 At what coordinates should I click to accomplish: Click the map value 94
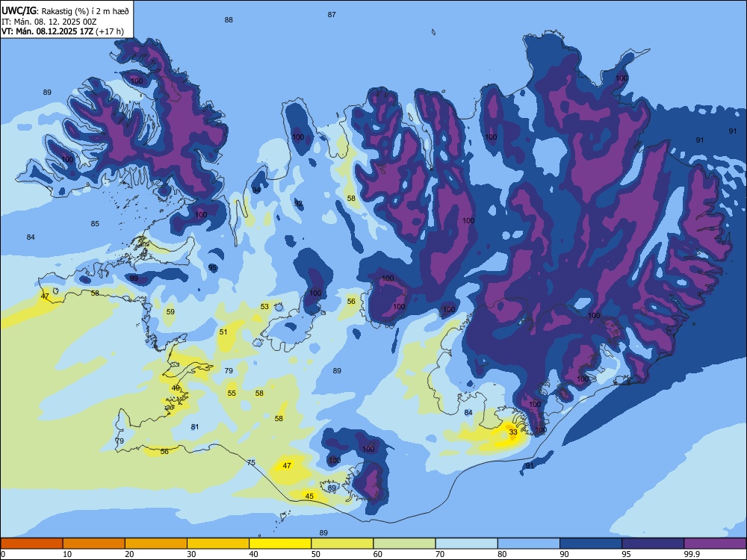257,190
